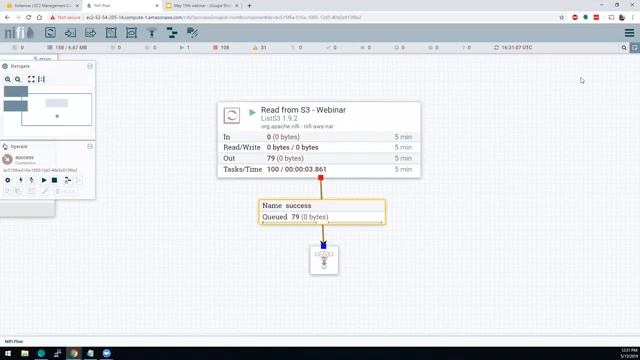
Task: Add a Funnel component from toolbar
Action: tap(152, 33)
